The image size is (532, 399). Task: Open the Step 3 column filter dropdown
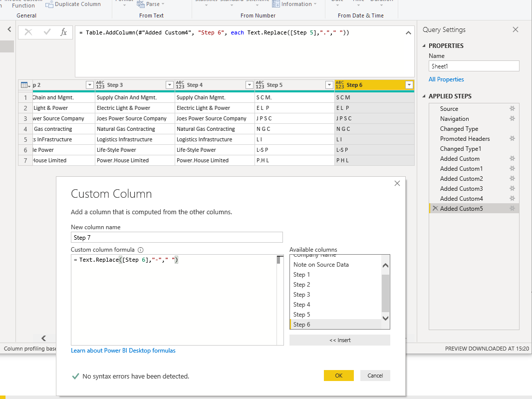169,85
